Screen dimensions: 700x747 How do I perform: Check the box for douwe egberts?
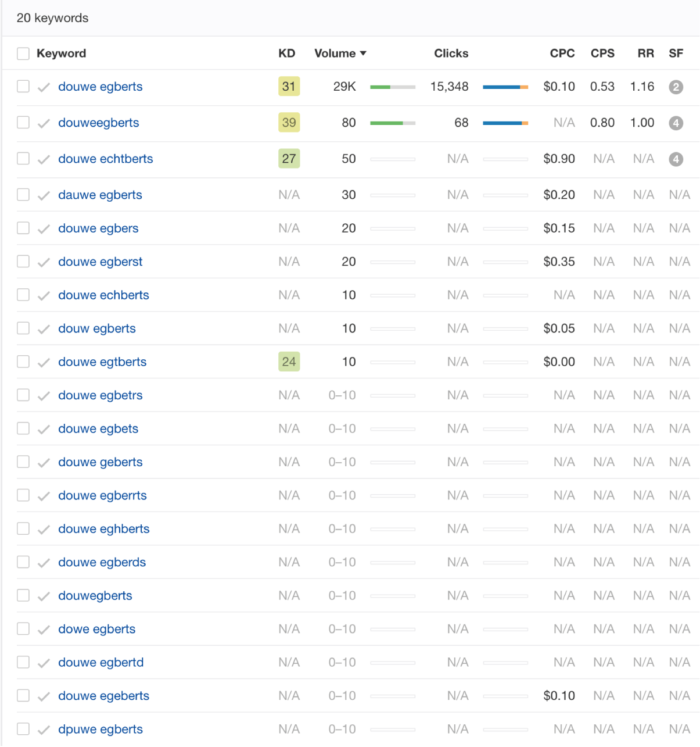coord(23,87)
